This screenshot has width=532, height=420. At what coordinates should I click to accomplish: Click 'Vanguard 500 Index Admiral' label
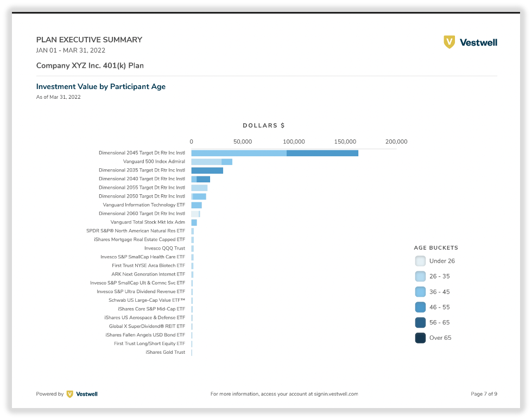tap(154, 162)
